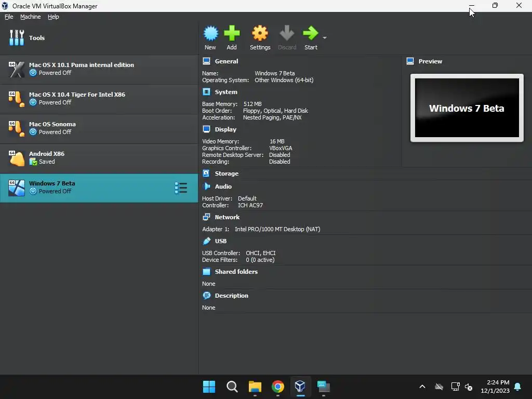
Task: Open the Shared folders heading link
Action: [236, 272]
